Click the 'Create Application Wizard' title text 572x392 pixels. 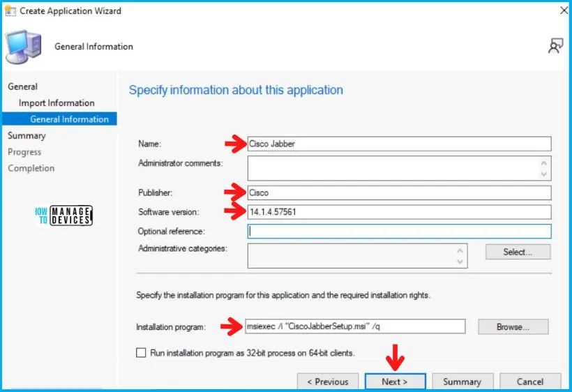70,11
